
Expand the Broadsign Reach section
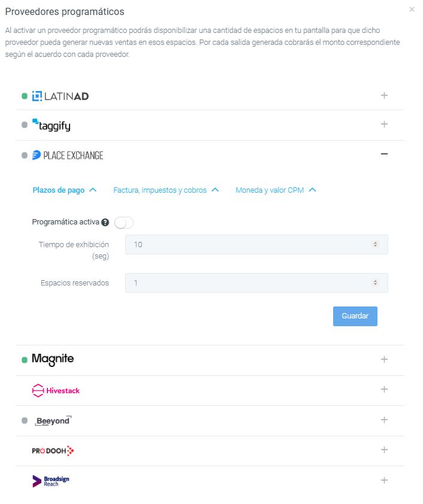(384, 480)
